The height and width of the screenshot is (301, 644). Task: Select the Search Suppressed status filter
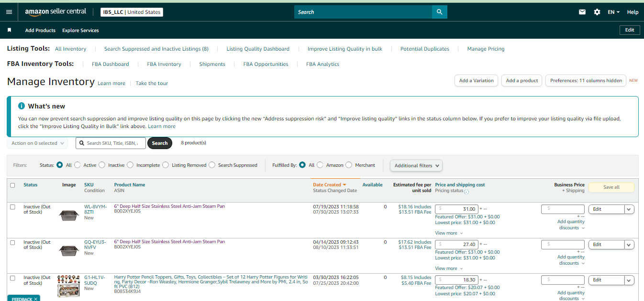point(212,165)
